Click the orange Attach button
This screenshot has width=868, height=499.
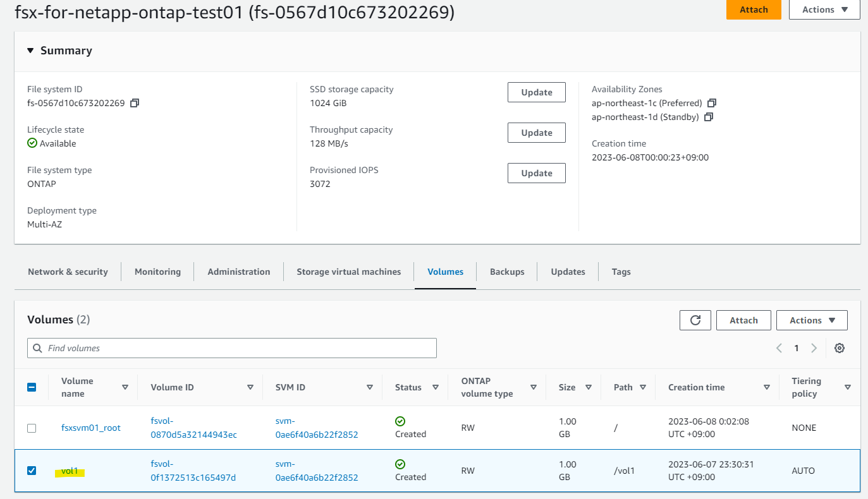point(754,9)
